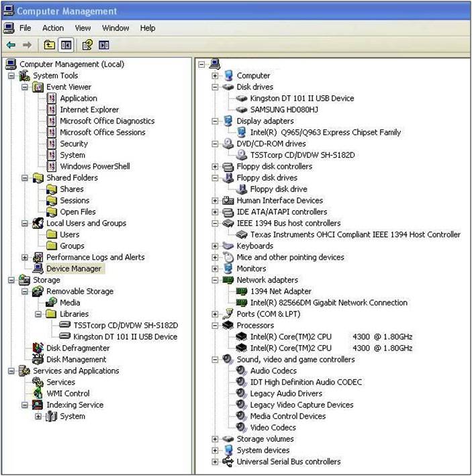This screenshot has width=472, height=476.
Task: Click the IDT High Definition Audio CODEC icon
Action: click(x=242, y=382)
